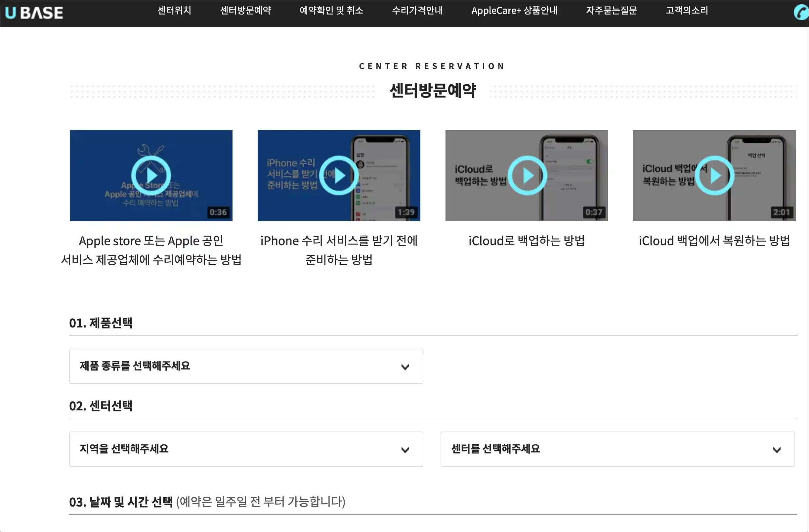The height and width of the screenshot is (532, 809).
Task: Click the chevron of region dropdown
Action: 405,450
